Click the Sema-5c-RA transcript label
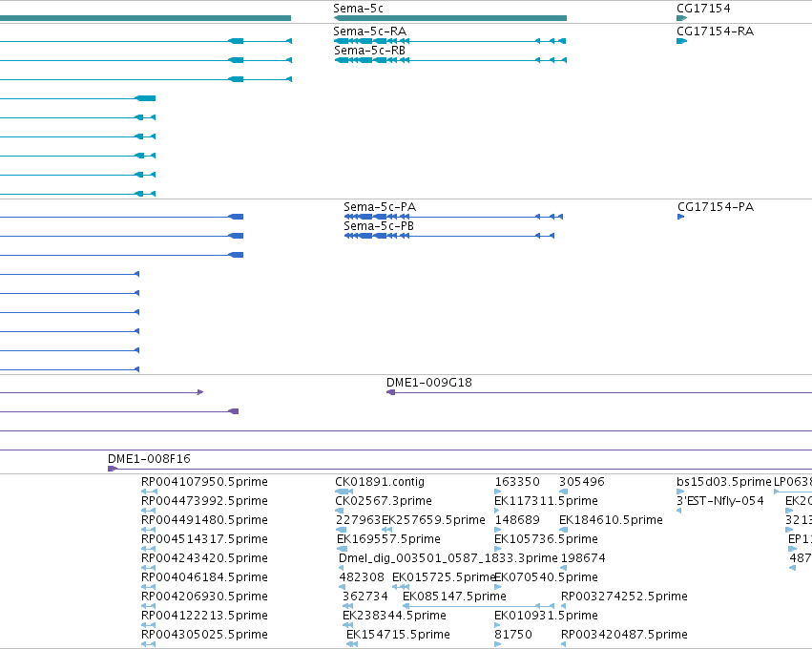This screenshot has height=649, width=812. pyautogui.click(x=370, y=31)
